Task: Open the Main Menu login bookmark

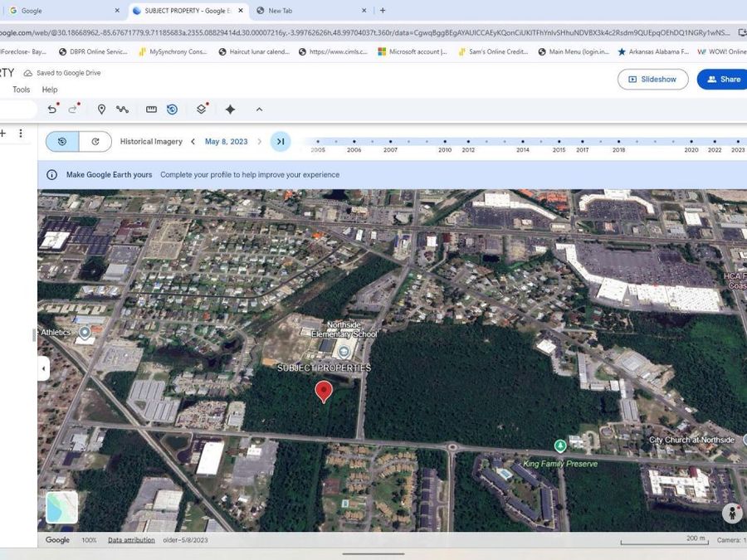Action: pos(574,51)
